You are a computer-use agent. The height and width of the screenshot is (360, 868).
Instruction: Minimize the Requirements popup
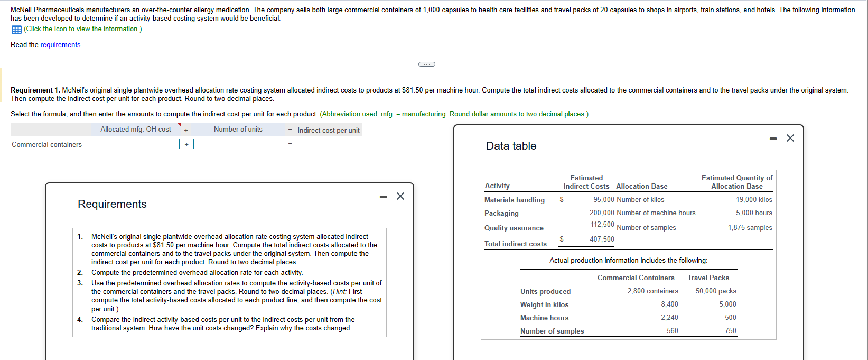(x=384, y=197)
